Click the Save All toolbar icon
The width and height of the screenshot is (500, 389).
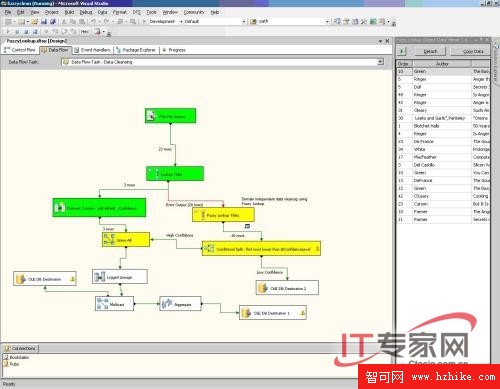coord(53,21)
